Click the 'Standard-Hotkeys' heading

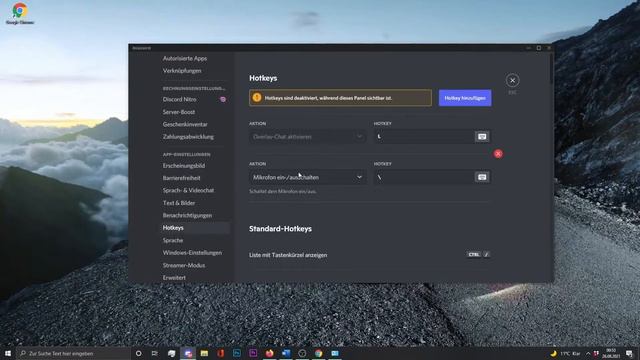pyautogui.click(x=280, y=229)
